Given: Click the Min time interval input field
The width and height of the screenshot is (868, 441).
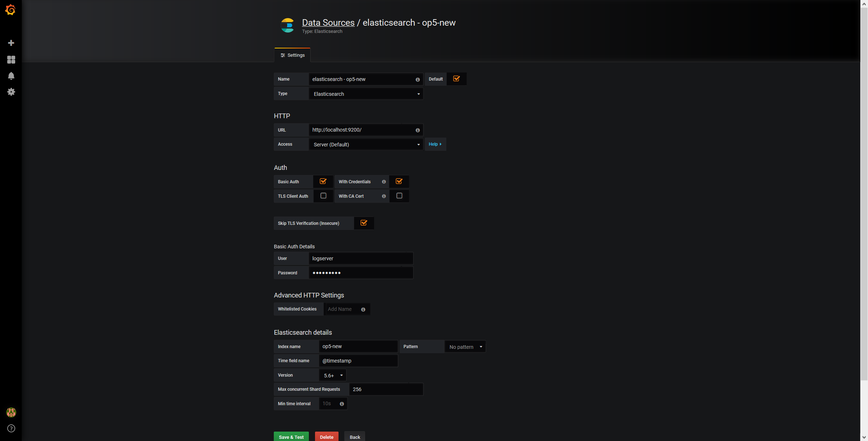Looking at the screenshot, I should pyautogui.click(x=333, y=404).
